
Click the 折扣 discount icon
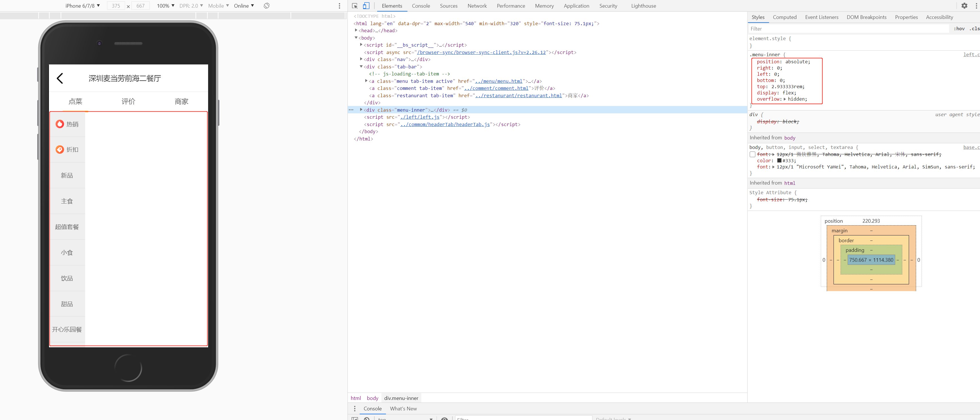click(60, 150)
